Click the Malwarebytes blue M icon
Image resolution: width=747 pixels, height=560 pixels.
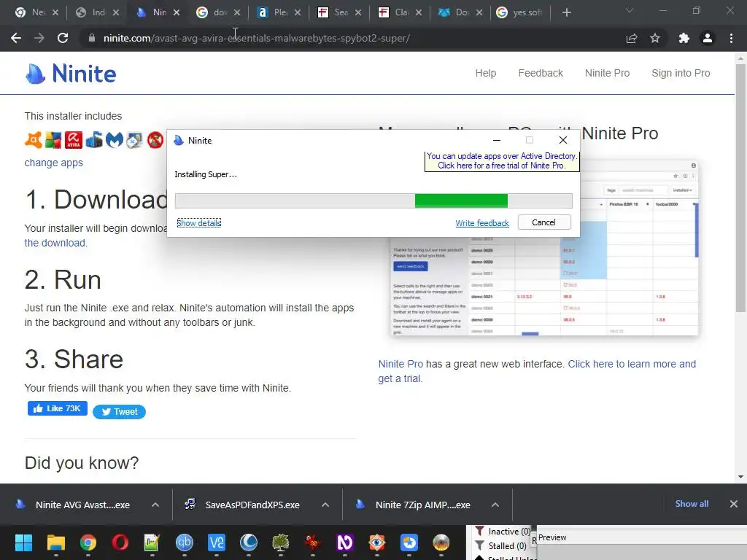pos(115,140)
